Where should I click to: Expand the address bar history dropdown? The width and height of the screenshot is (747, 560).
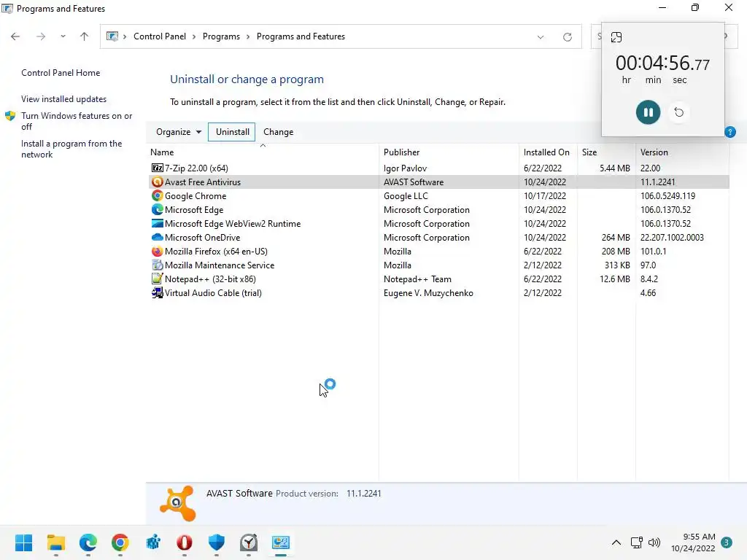(541, 37)
